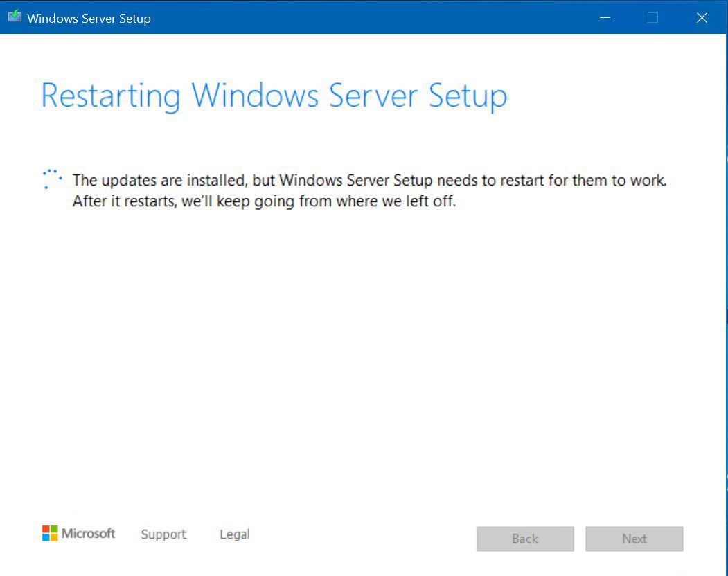This screenshot has height=576, width=728.
Task: Close the Windows Server Setup window
Action: (702, 17)
